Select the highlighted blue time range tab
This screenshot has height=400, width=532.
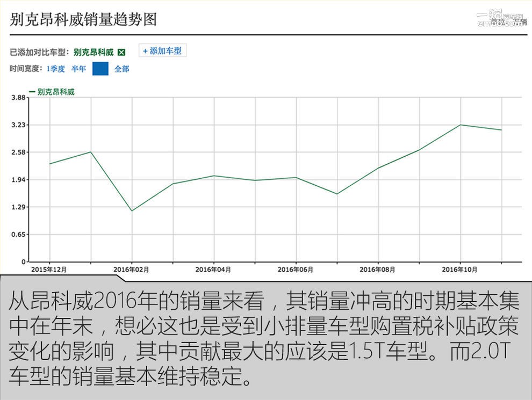pos(100,69)
